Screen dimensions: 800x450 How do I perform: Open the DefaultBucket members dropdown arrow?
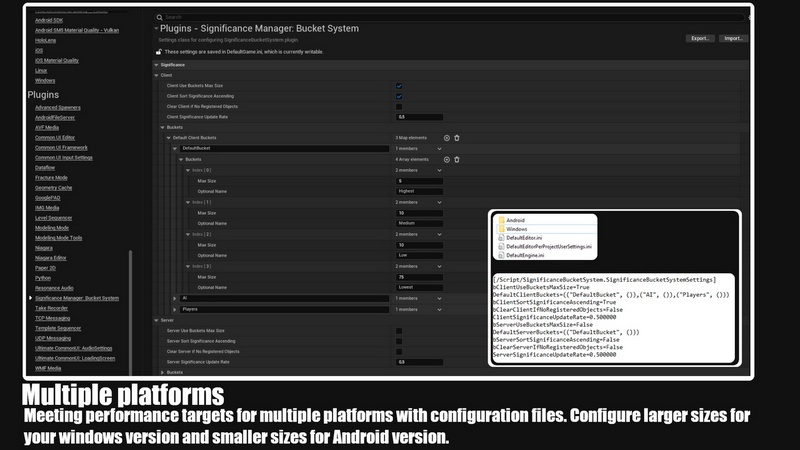(x=437, y=148)
